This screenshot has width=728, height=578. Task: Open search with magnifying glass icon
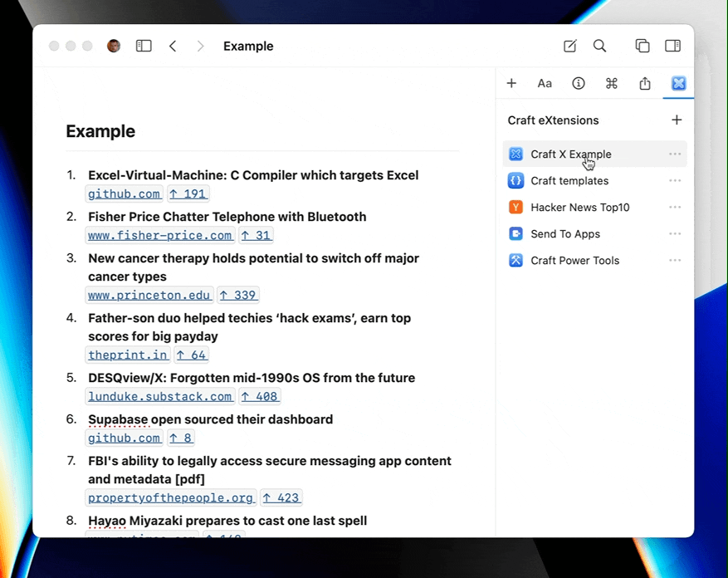pos(599,46)
